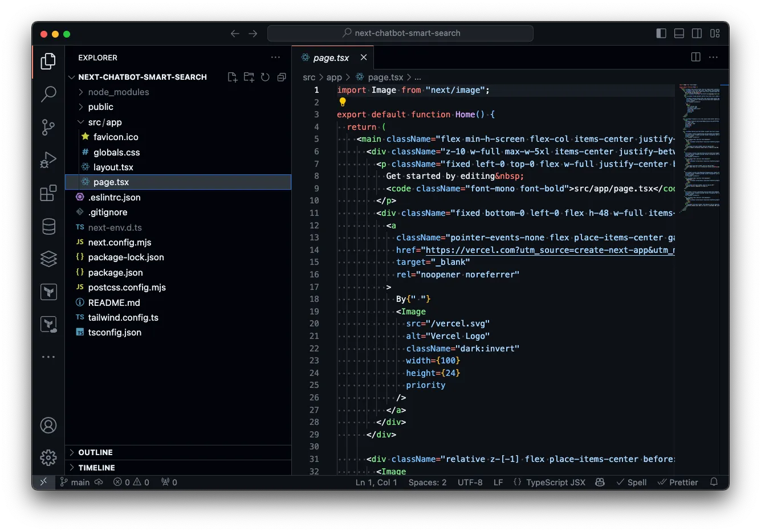Close the page.tsx tab
Image resolution: width=761 pixels, height=532 pixels.
(364, 58)
